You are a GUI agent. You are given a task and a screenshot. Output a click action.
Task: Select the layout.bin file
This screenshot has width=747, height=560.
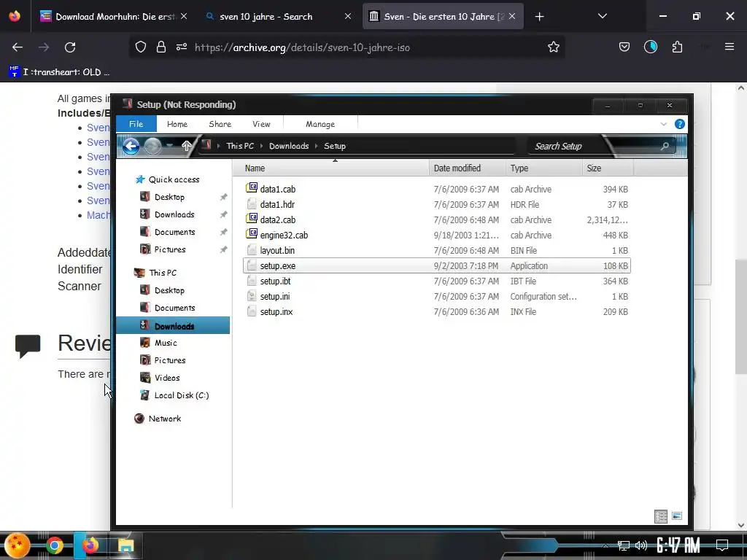pos(276,251)
